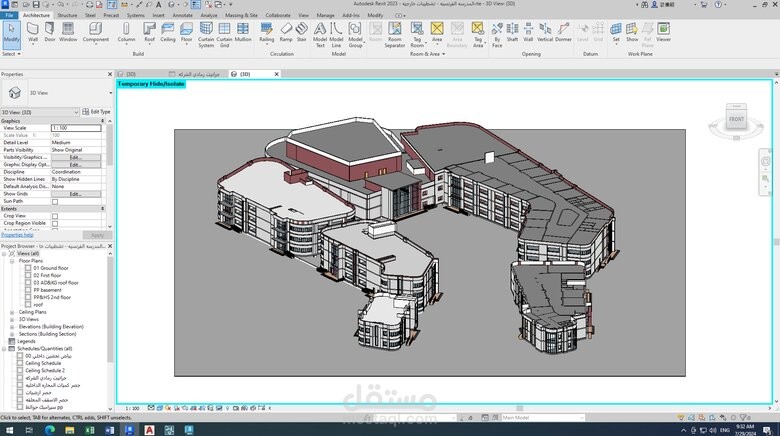This screenshot has width=780, height=436.
Task: Switch to the Structure ribbon tab
Action: click(67, 15)
